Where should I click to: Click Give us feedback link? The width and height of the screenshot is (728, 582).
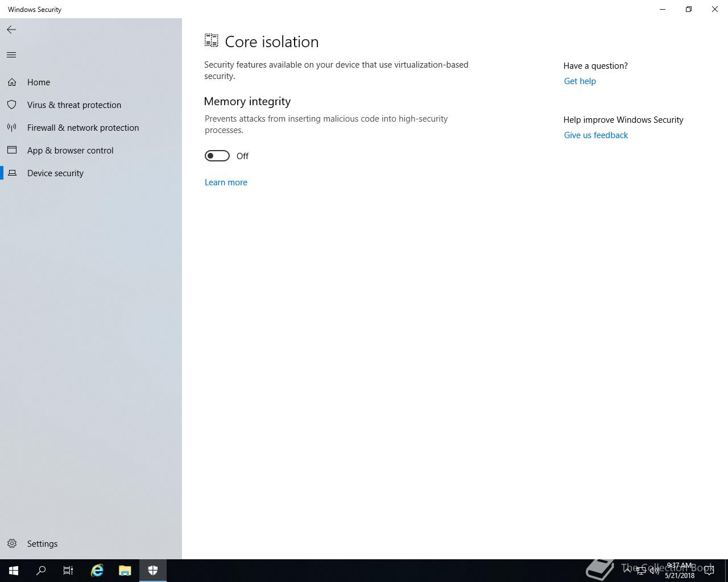tap(595, 135)
